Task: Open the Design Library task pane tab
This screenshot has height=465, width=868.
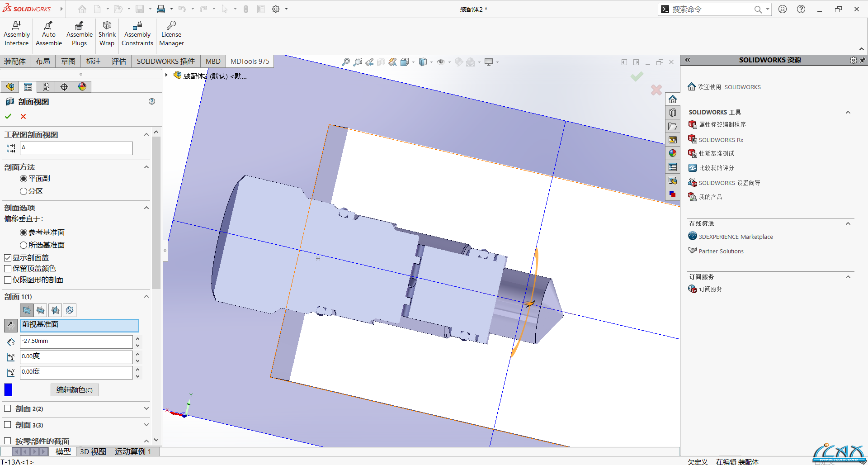Action: pyautogui.click(x=673, y=113)
